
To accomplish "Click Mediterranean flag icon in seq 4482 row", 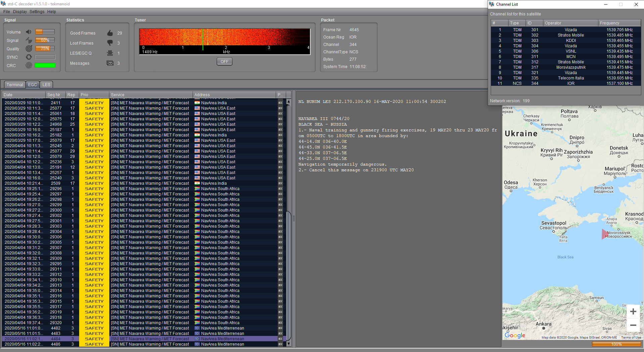I will coord(197,328).
